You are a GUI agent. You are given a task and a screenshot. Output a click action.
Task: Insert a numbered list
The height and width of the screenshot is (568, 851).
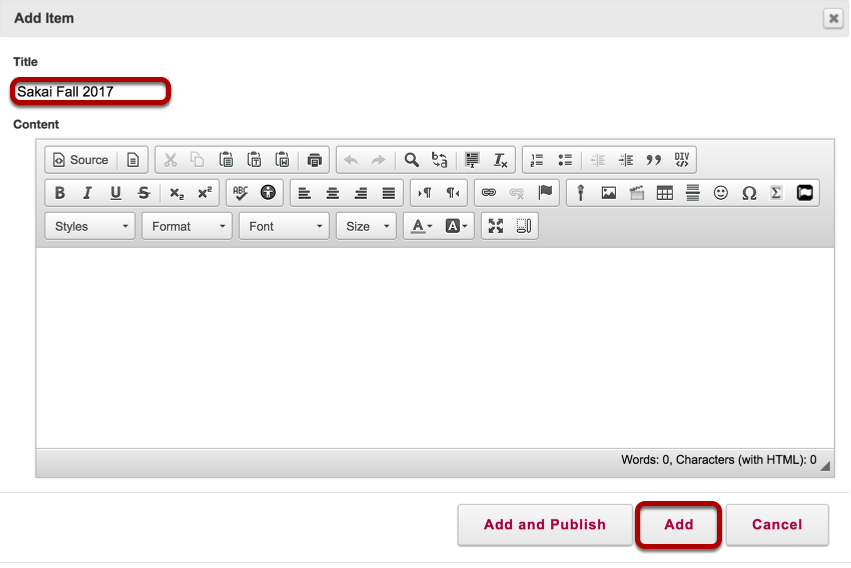coord(537,160)
